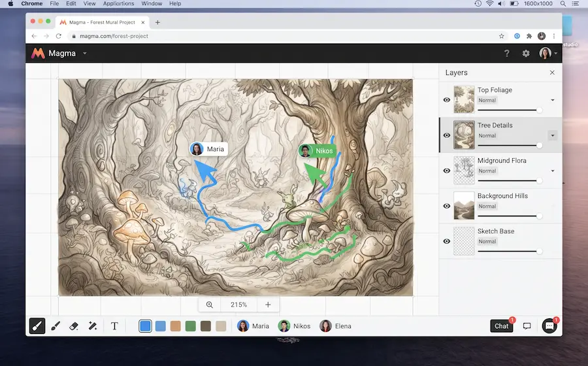Click the zoom magnifier icon below canvas
Viewport: 588px width, 366px height.
(210, 305)
